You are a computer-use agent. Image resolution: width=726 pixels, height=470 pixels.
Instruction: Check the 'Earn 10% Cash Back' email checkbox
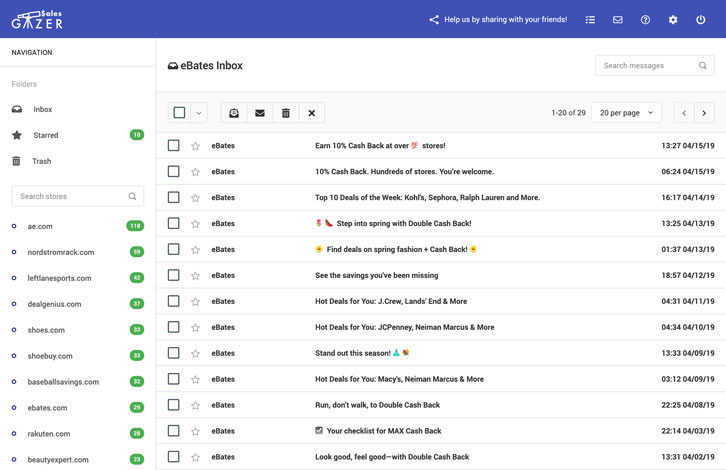click(x=174, y=145)
